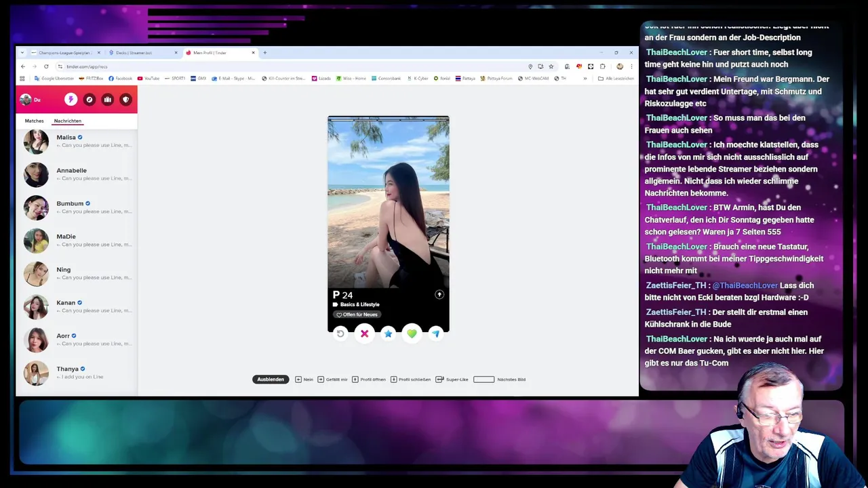Bookmark this page with the star icon
This screenshot has height=488, width=868.
click(x=551, y=66)
